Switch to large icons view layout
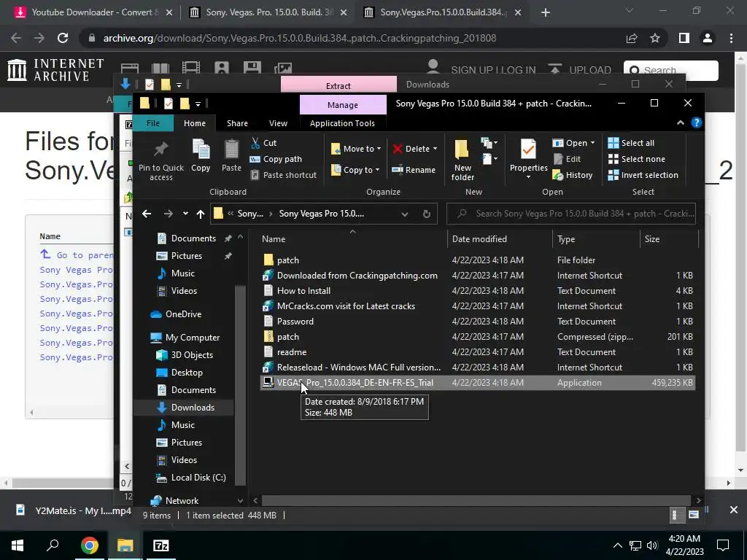Screen dimensions: 747x560 pos(694,515)
